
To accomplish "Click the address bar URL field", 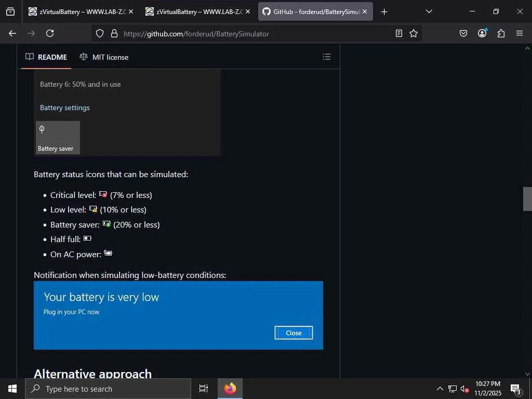I will pos(256,34).
